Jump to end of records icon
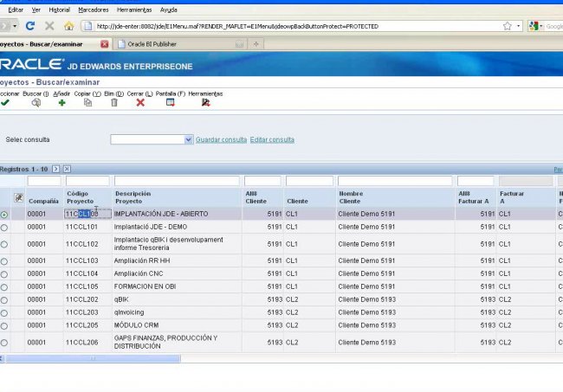Viewport: 563px width, 392px height. [x=68, y=169]
